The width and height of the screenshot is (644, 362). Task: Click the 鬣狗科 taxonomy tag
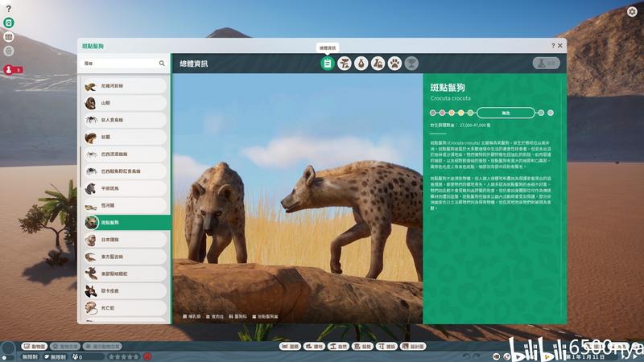[x=237, y=316]
